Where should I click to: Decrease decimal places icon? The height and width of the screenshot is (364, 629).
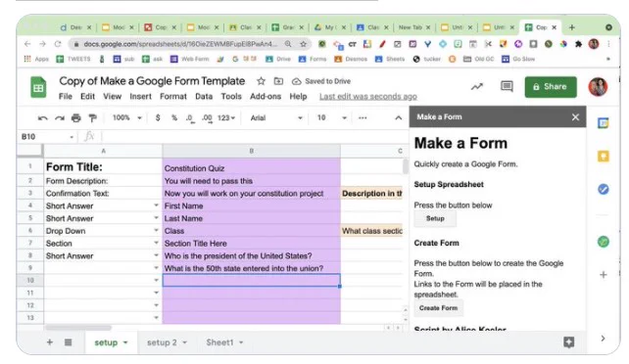pyautogui.click(x=190, y=118)
